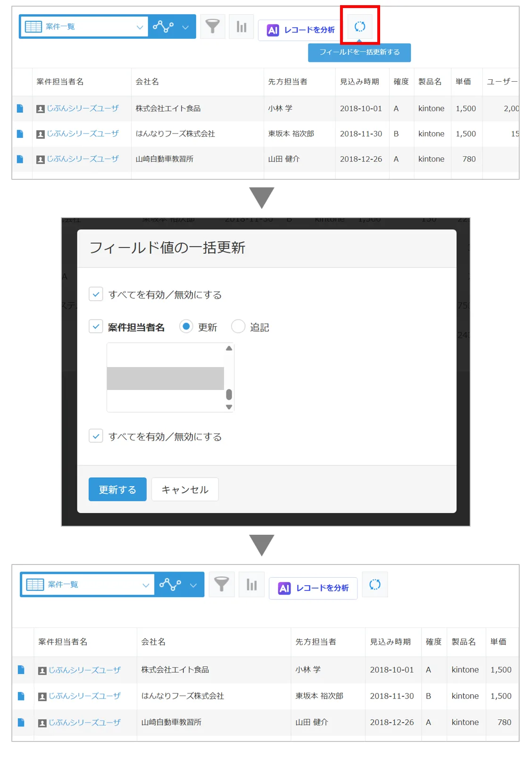Image resolution: width=532 pixels, height=758 pixels.
Task: Select the highlighted gray item in list box
Action: 166,379
